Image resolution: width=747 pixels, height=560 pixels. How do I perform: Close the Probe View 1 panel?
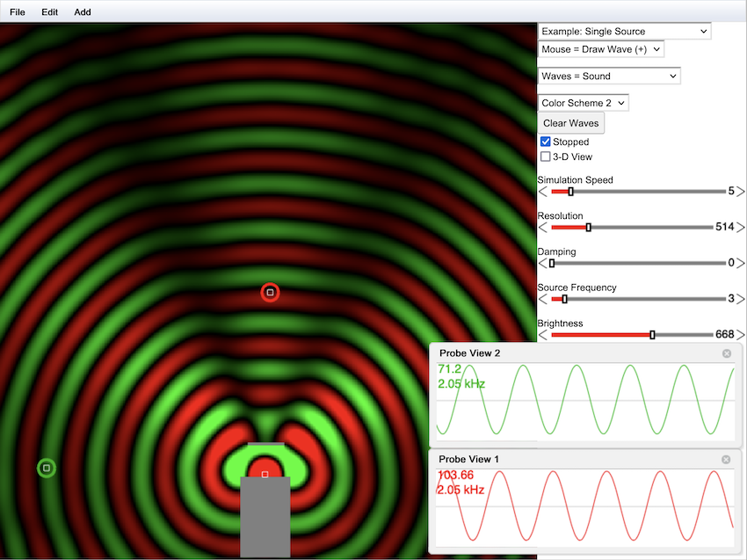tap(726, 459)
